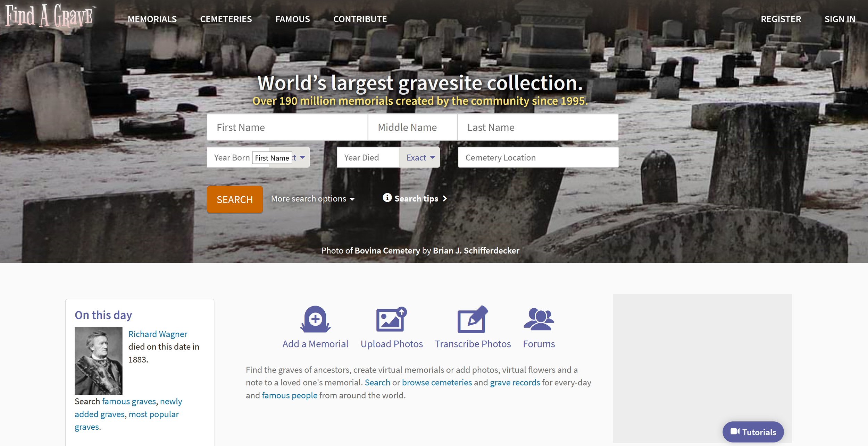Expand More search options
Image resolution: width=868 pixels, height=446 pixels.
pyautogui.click(x=313, y=199)
